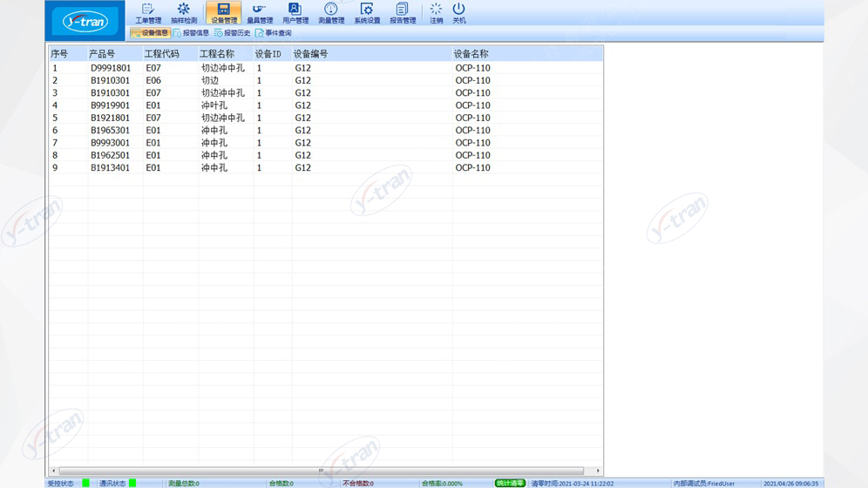
Task: Click OCP-110 device name in row 1
Action: (x=472, y=68)
